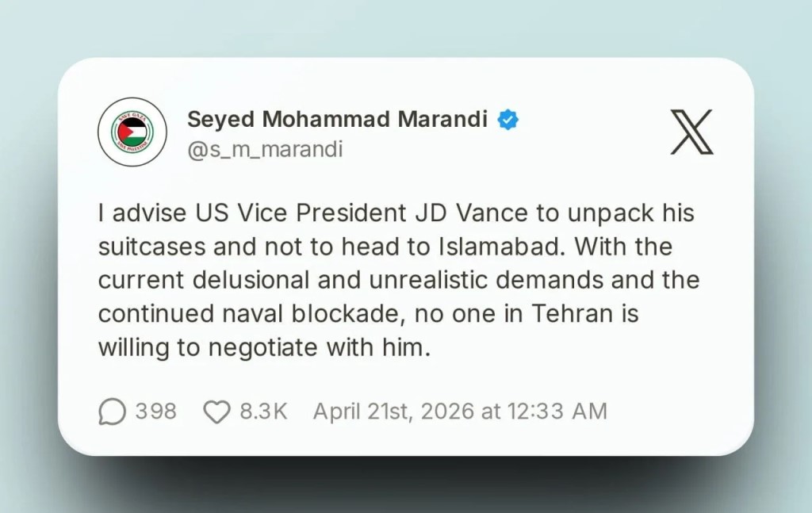Click the reply speech bubble icon
Viewport: 812px width, 513px height.
(x=112, y=411)
